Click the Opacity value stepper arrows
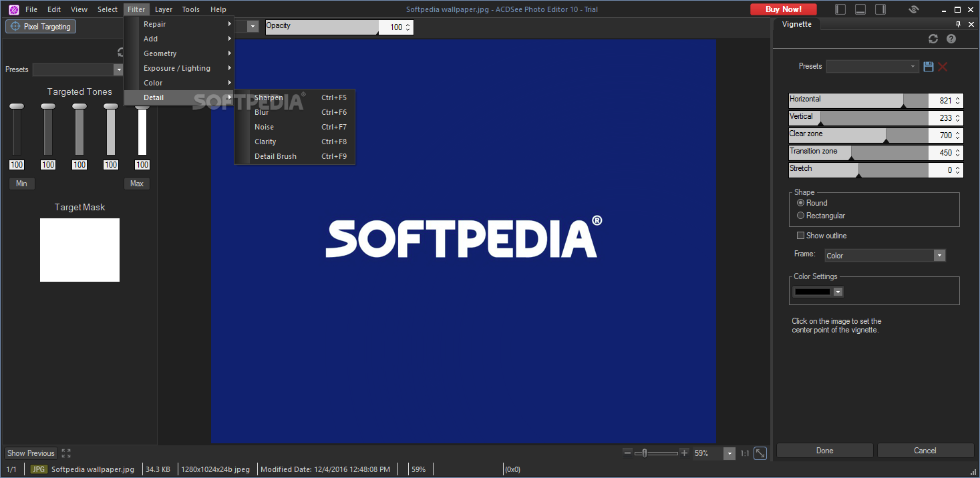Image resolution: width=980 pixels, height=478 pixels. pyautogui.click(x=409, y=27)
